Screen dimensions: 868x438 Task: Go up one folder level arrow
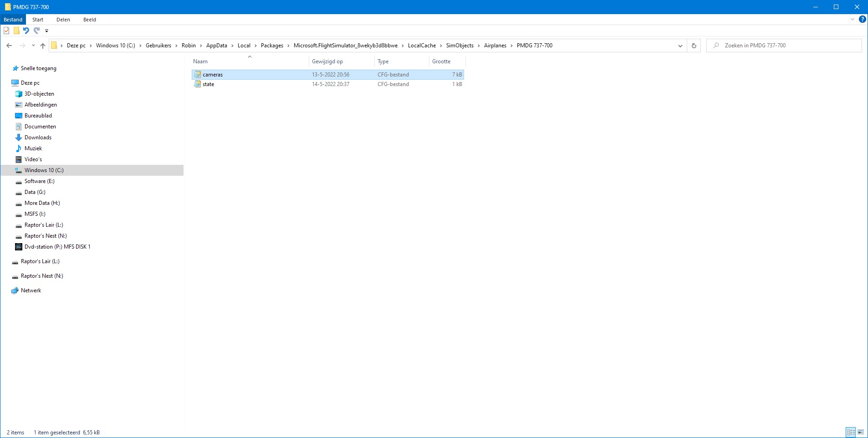coord(43,46)
